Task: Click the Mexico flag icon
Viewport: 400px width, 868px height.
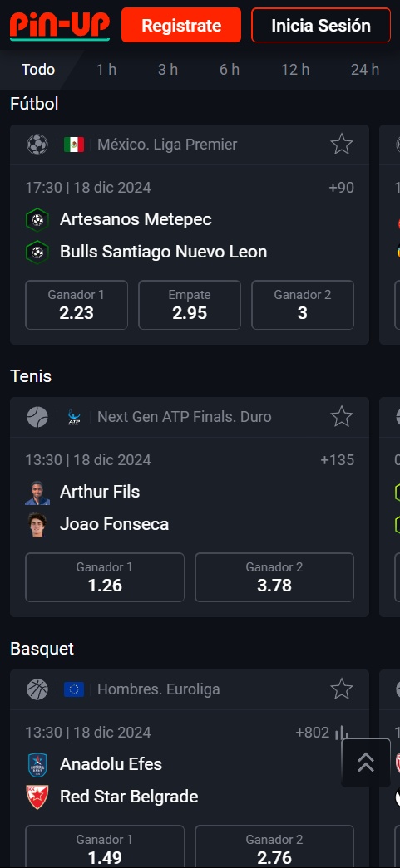Action: pos(74,145)
